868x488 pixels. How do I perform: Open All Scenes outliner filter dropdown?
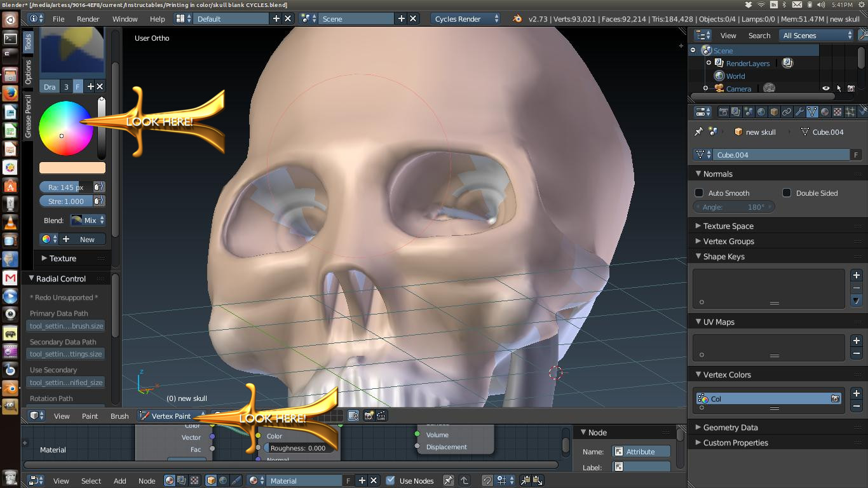click(817, 35)
